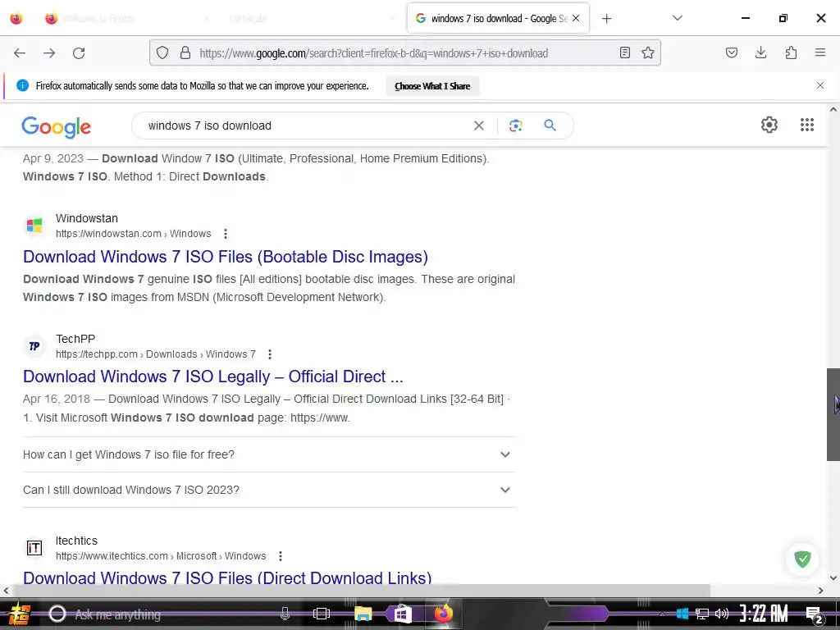
Task: Open TechPP result options menu
Action: (x=270, y=354)
